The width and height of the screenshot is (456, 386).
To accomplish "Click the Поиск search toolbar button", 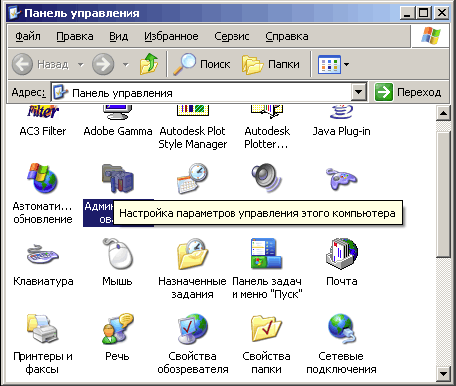I will (202, 64).
